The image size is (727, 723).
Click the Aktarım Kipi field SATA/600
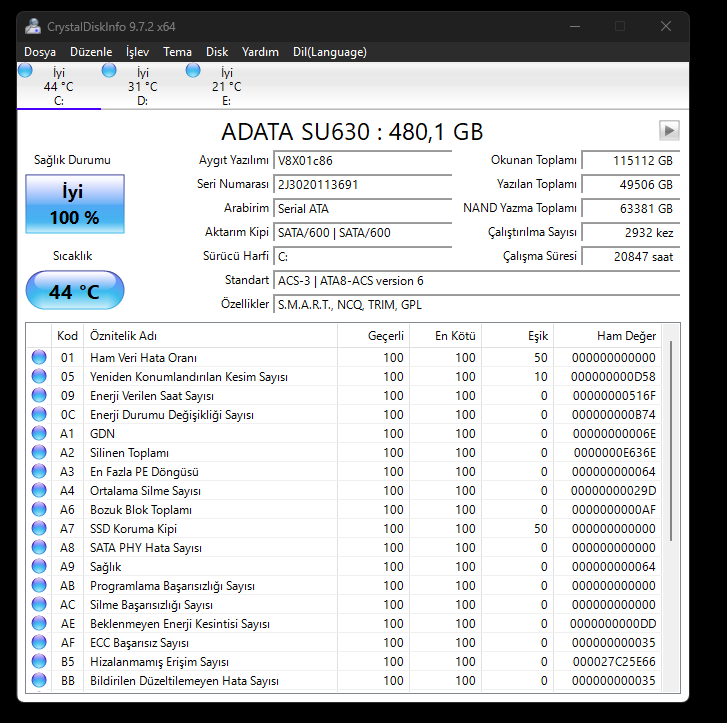pos(362,233)
